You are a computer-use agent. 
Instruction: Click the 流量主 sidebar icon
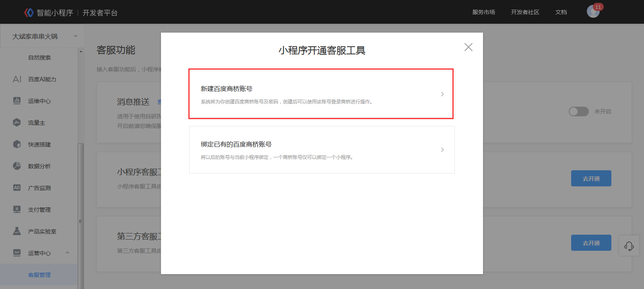(17, 122)
